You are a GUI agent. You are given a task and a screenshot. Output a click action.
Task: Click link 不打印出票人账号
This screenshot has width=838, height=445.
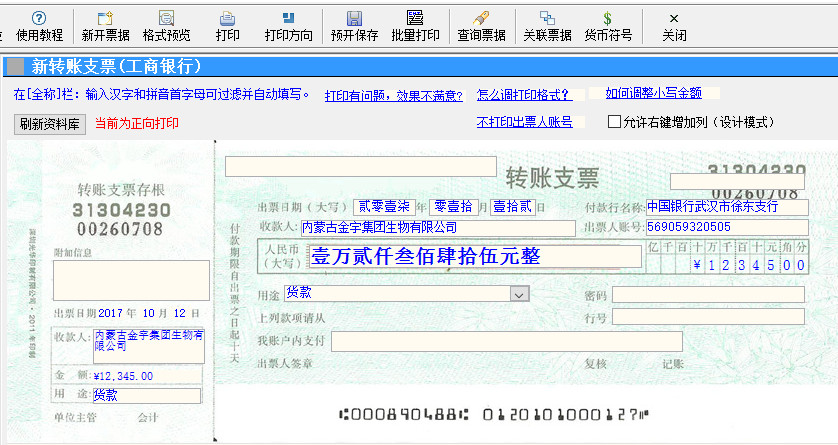[524, 122]
